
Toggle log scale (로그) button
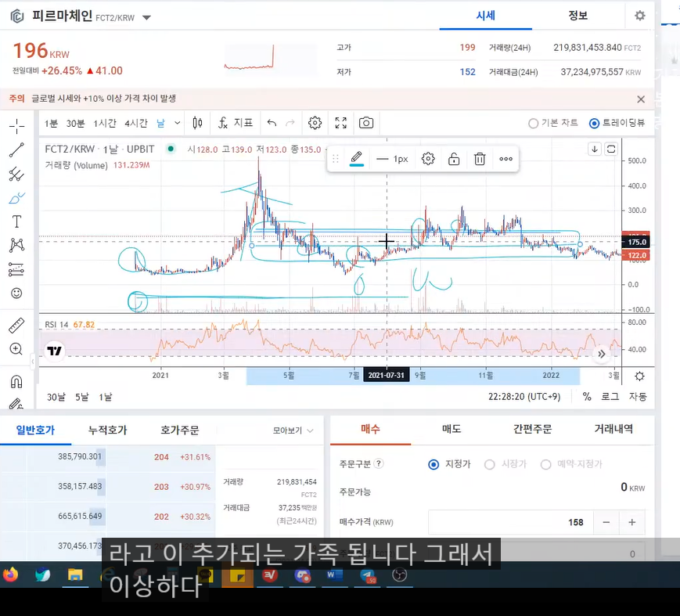610,397
